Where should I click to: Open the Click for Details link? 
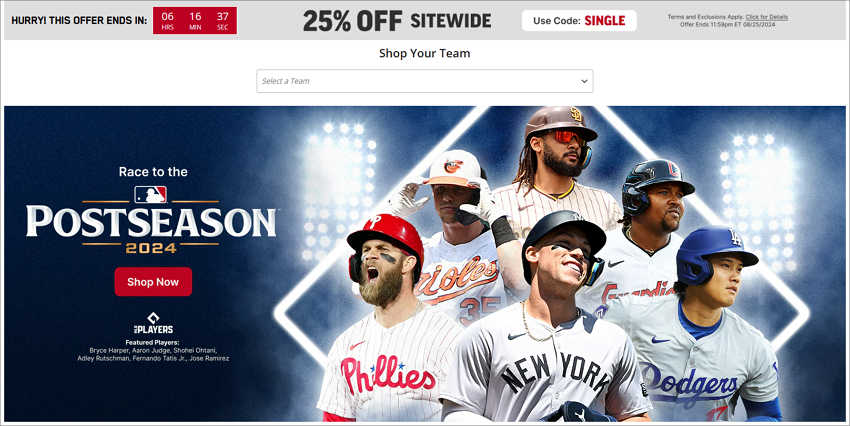[767, 17]
